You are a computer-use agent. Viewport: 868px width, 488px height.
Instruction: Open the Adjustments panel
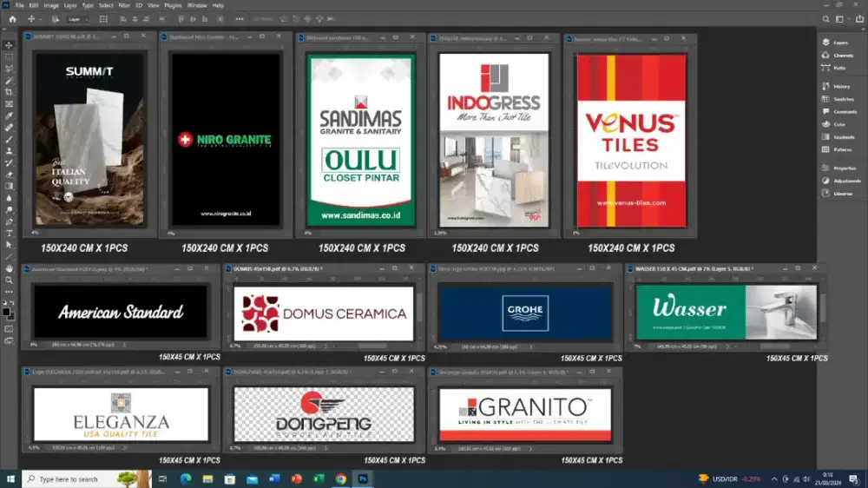point(841,181)
